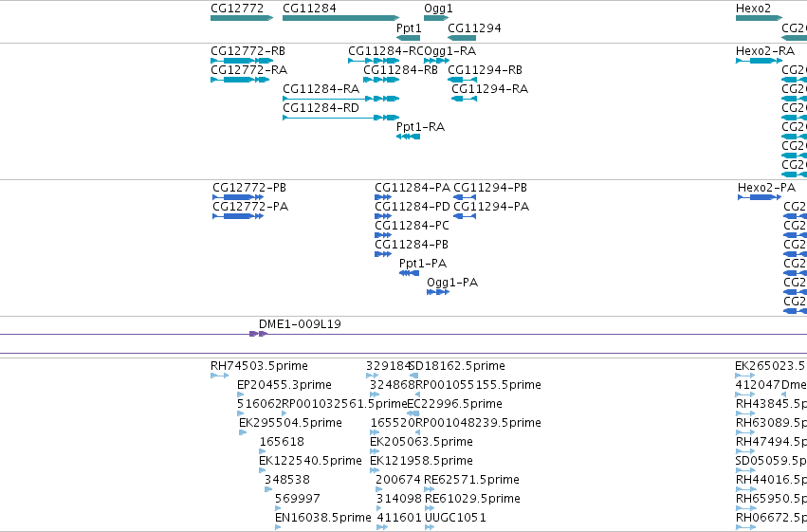The width and height of the screenshot is (807, 532).
Task: Select the UUGC1051 EST label
Action: (x=455, y=518)
